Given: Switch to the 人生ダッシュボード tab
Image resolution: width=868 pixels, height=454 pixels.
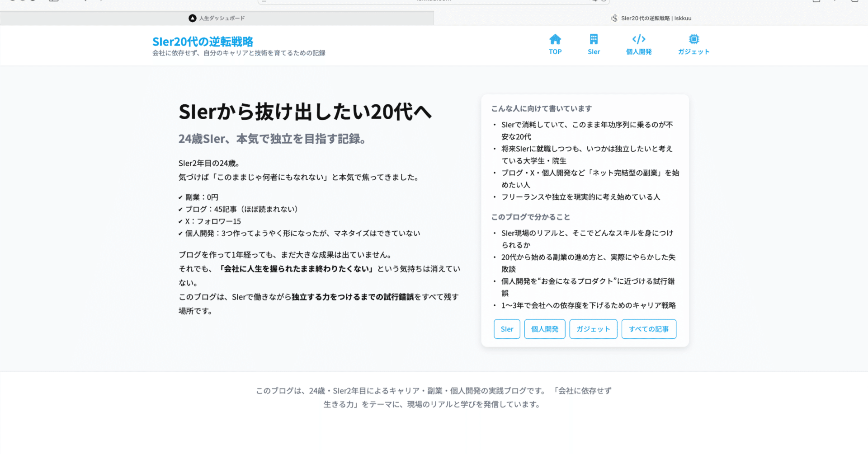Looking at the screenshot, I should click(x=220, y=18).
